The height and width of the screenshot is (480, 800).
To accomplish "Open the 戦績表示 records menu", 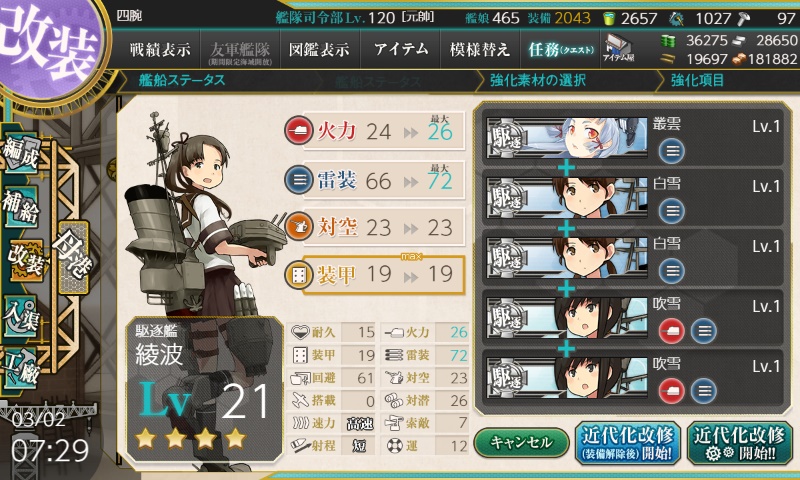I will click(160, 49).
